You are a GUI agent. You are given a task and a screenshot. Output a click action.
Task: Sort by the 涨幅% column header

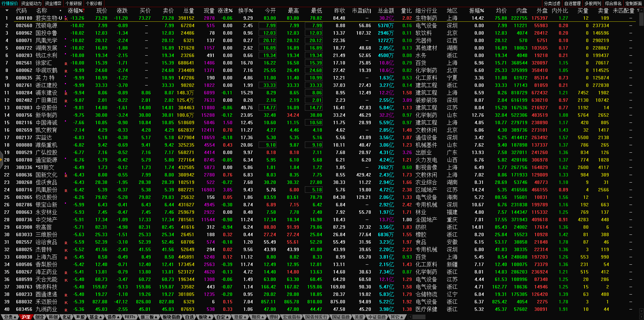pos(75,11)
